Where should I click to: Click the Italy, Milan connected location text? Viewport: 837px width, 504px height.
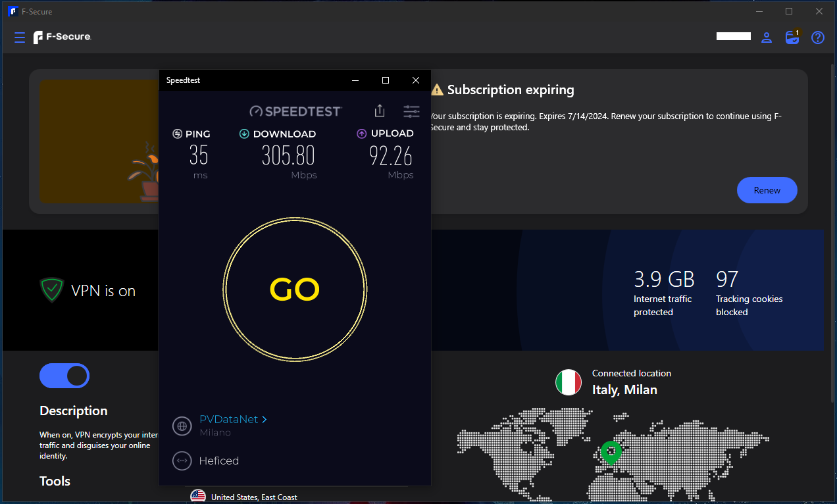624,390
